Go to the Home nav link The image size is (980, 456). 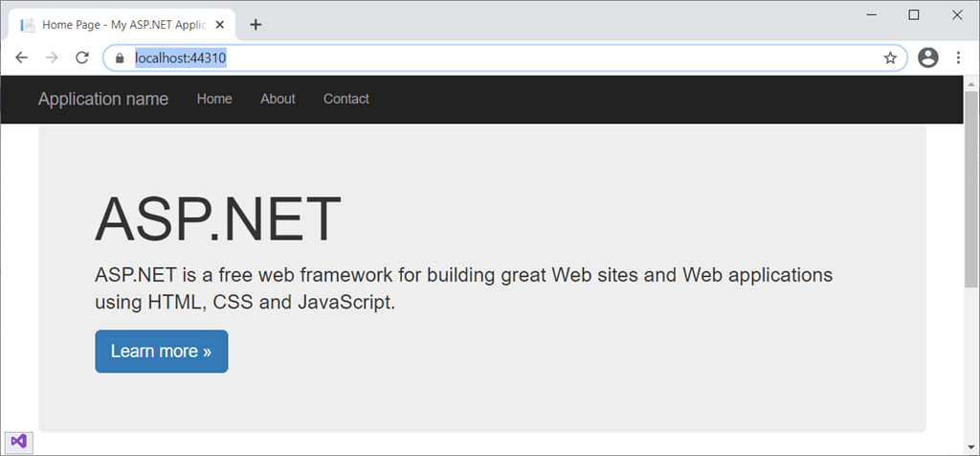tap(214, 99)
